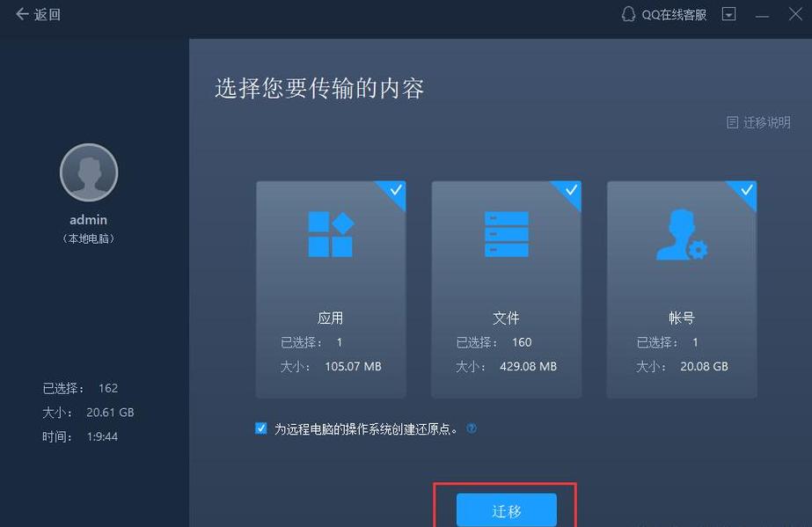The width and height of the screenshot is (812, 527).
Task: Click the 帐号 account user icon
Action: tap(682, 235)
